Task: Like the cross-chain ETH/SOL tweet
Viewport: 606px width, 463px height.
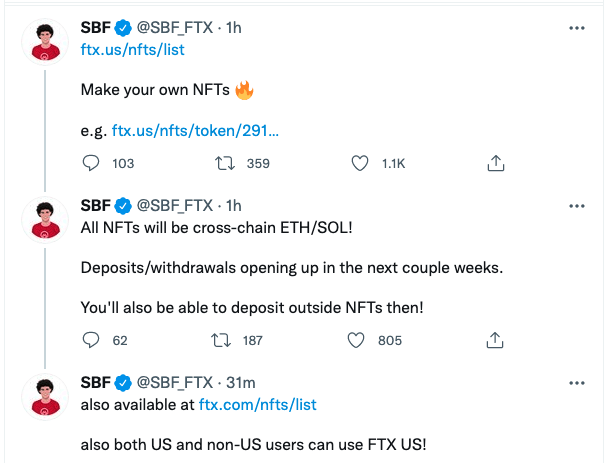Action: tap(356, 340)
